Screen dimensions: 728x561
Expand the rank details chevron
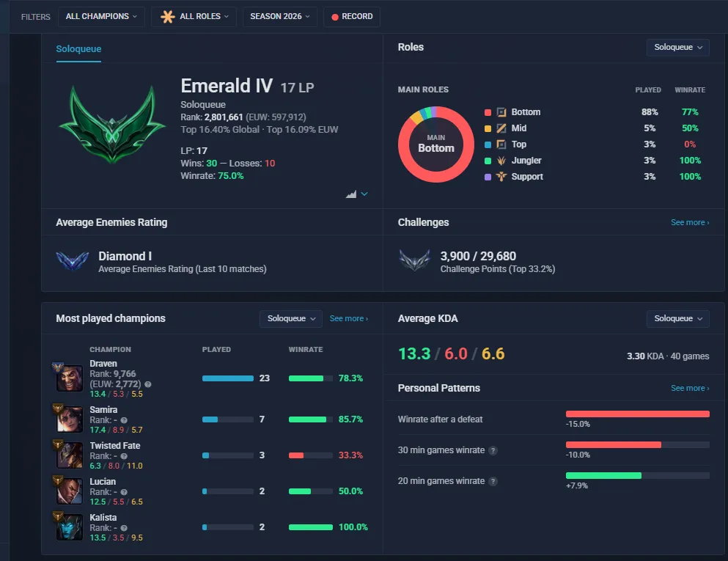[364, 194]
